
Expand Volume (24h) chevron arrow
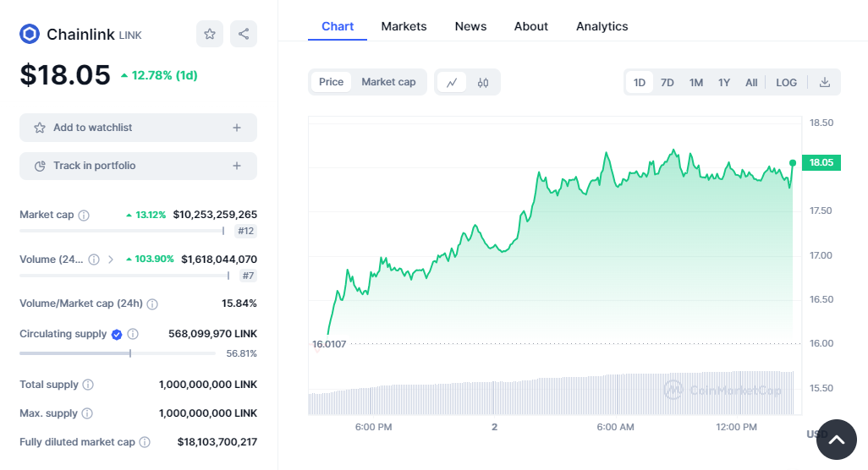(x=111, y=260)
